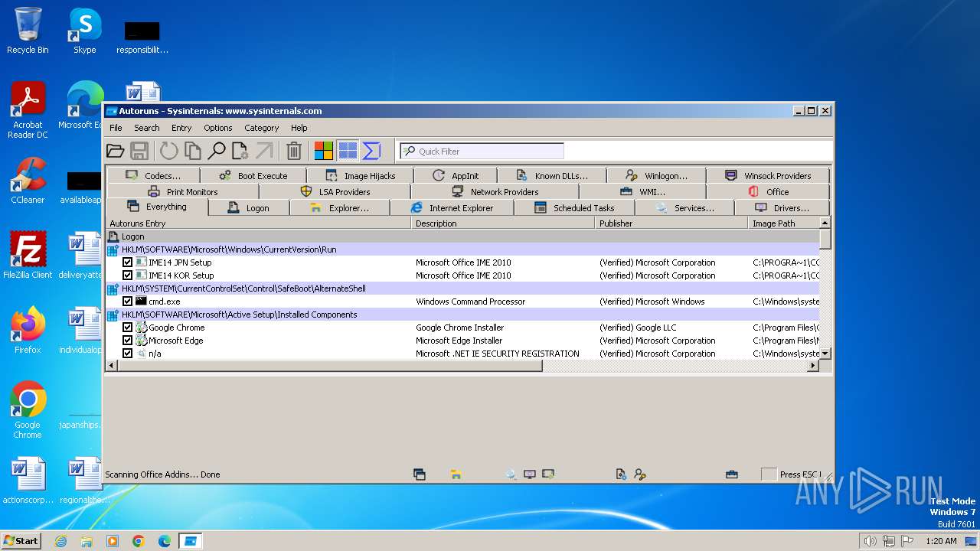
Task: Switch to the Scheduled Tasks tab
Action: coord(574,208)
